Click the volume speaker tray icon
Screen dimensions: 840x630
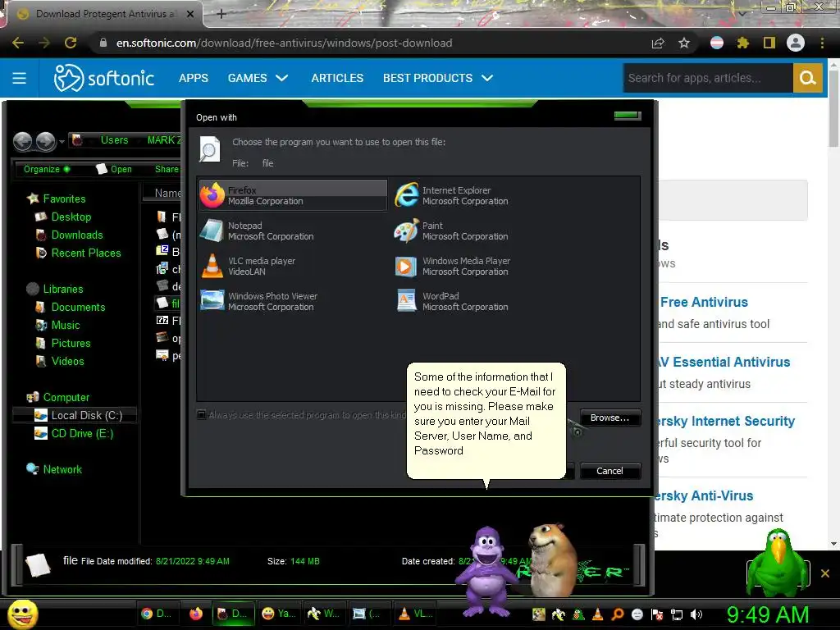pos(696,614)
